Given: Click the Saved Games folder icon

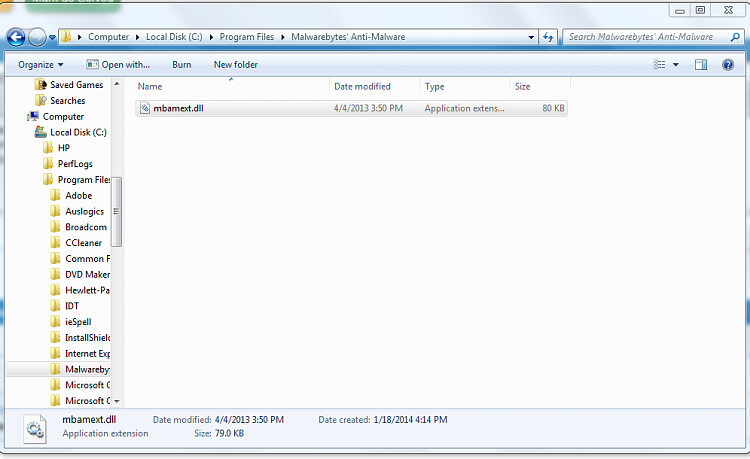Looking at the screenshot, I should [x=41, y=85].
